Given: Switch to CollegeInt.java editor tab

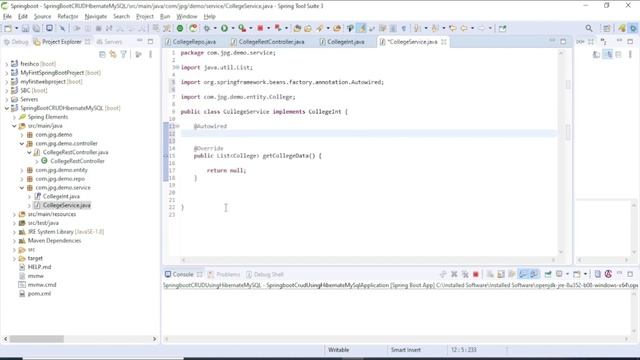Looking at the screenshot, I should click(x=342, y=42).
